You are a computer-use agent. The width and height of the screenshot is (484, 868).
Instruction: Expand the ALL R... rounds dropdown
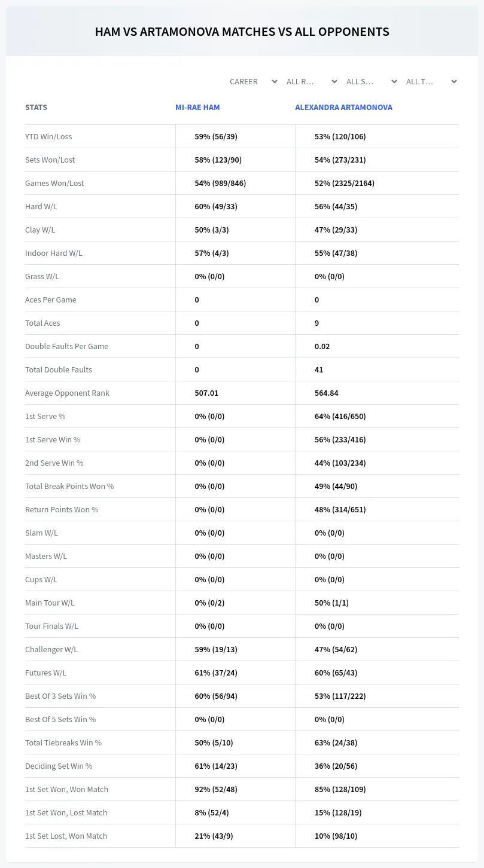312,81
